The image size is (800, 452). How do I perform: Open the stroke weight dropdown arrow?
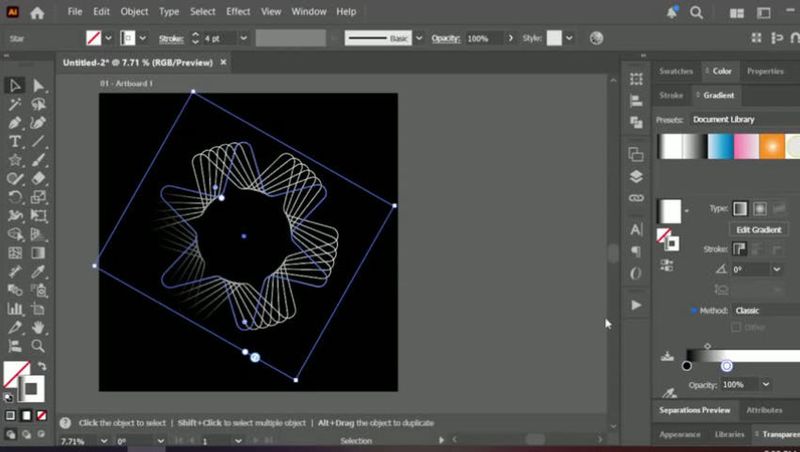point(244,38)
